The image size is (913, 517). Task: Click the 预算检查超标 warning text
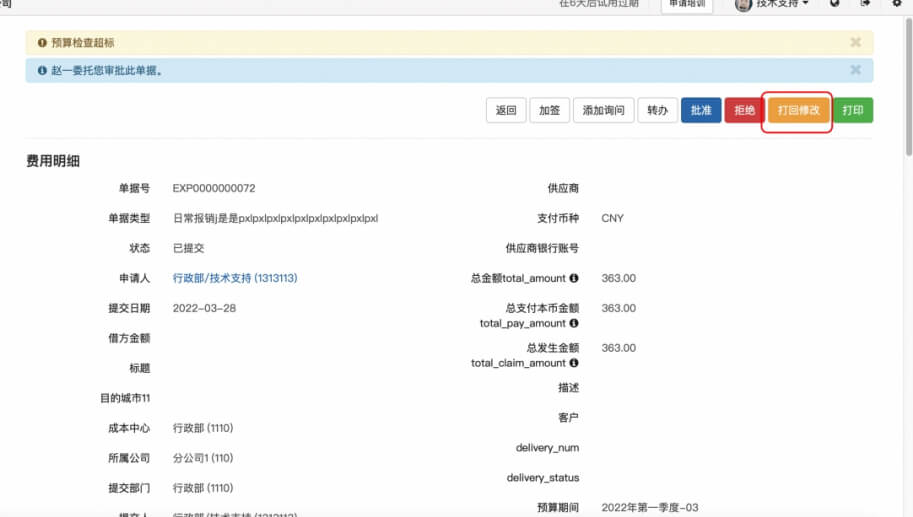[83, 43]
